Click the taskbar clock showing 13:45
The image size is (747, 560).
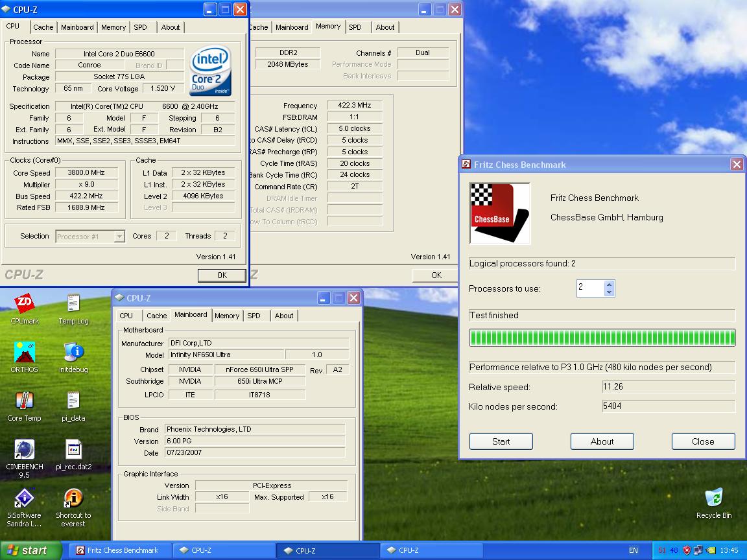[729, 550]
